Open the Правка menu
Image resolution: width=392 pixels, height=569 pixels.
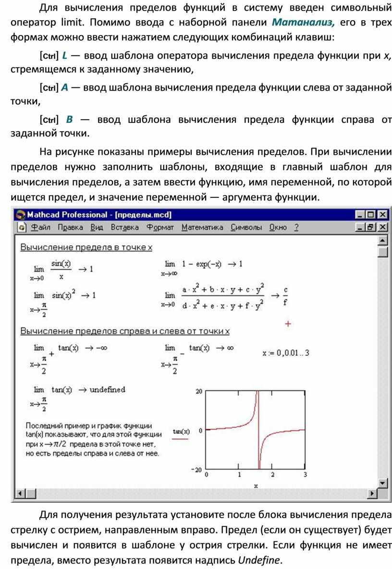[x=71, y=227]
